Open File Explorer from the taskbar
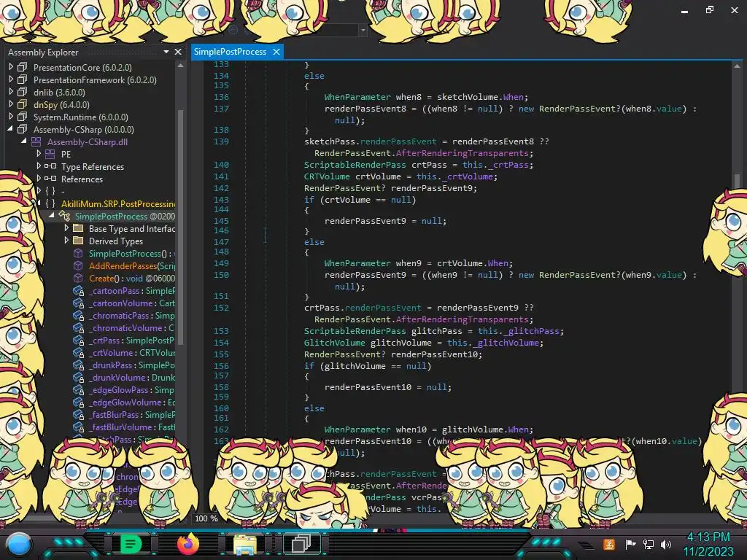747x560 pixels. (x=245, y=544)
